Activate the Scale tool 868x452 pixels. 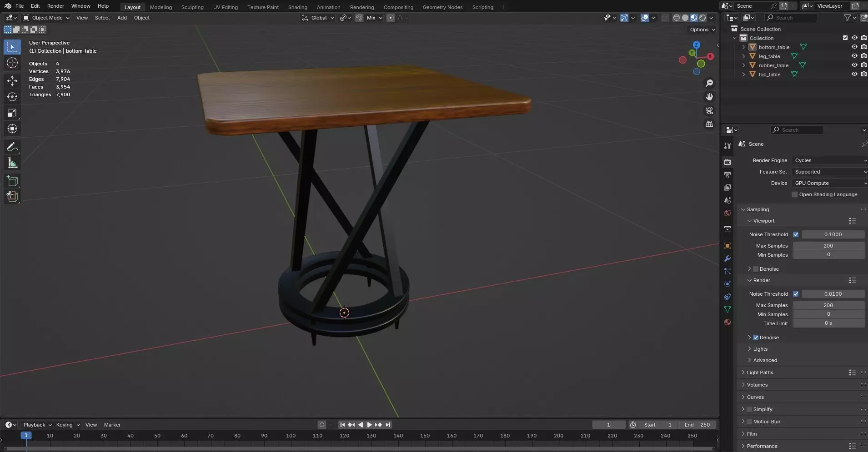12,113
